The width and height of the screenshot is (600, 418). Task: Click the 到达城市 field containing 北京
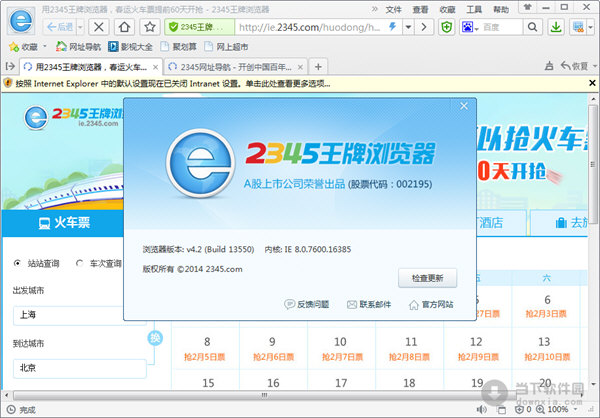click(x=80, y=368)
